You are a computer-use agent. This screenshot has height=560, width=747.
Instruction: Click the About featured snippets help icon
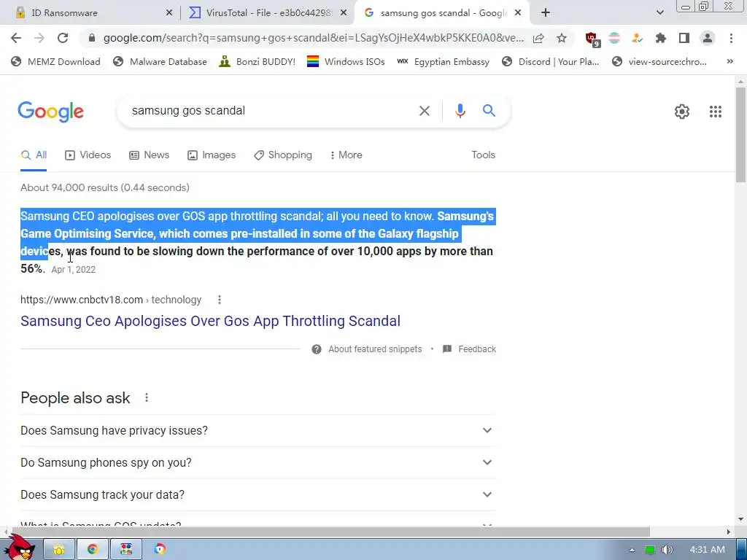click(x=317, y=349)
